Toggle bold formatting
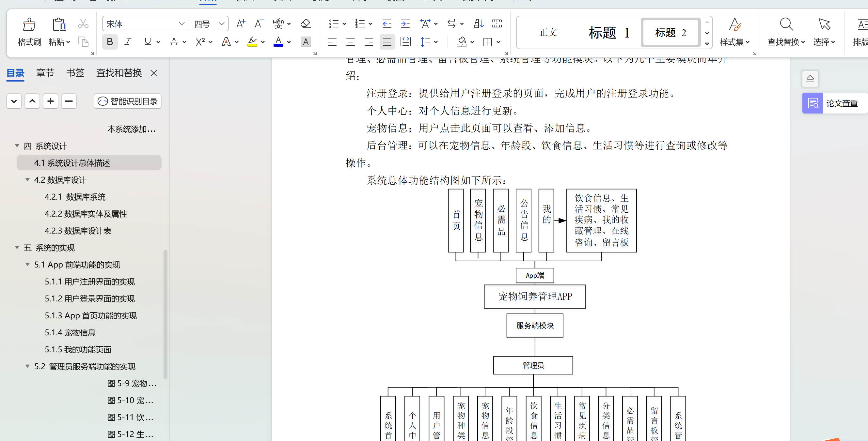Screen dimensions: 868x441 point(109,42)
